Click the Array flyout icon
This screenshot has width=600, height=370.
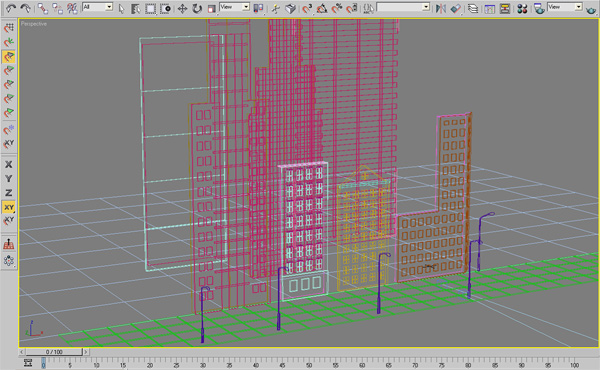click(9, 261)
